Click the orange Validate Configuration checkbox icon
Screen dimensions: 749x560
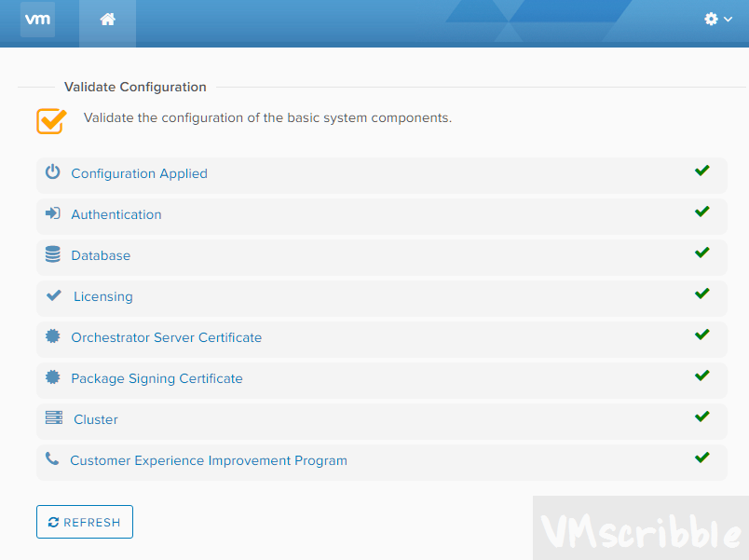(51, 120)
